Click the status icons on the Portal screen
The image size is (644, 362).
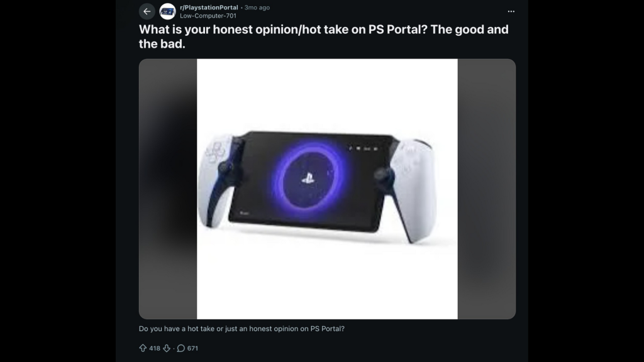click(x=364, y=148)
